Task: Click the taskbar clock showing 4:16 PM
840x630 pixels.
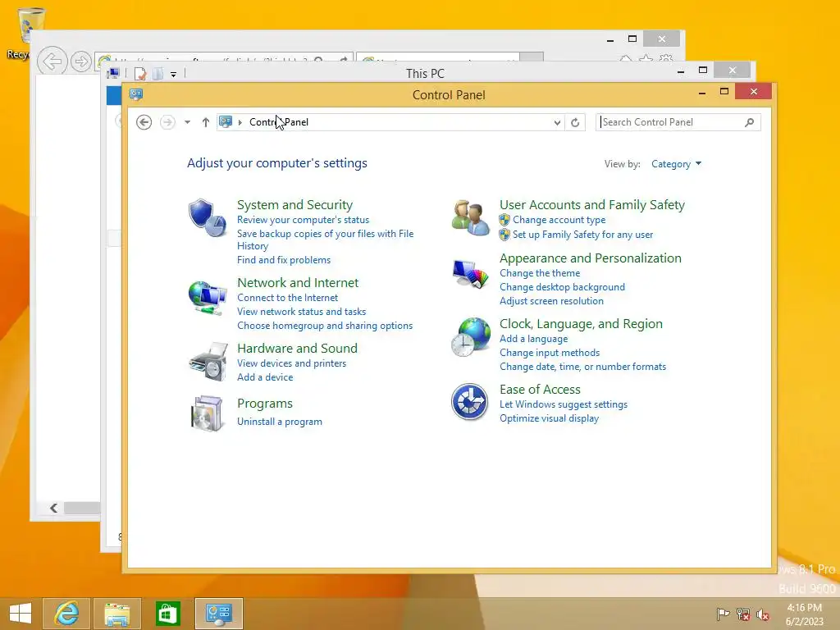Action: [x=804, y=614]
